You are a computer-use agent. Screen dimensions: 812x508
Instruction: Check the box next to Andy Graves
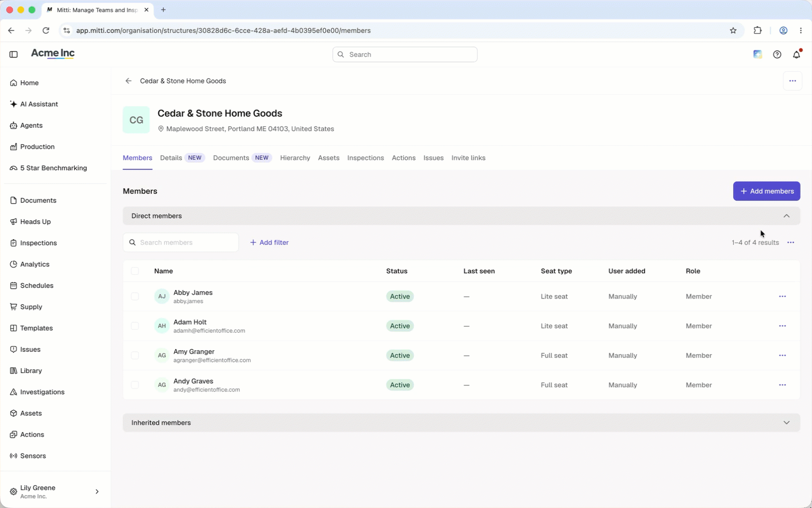[x=135, y=385]
